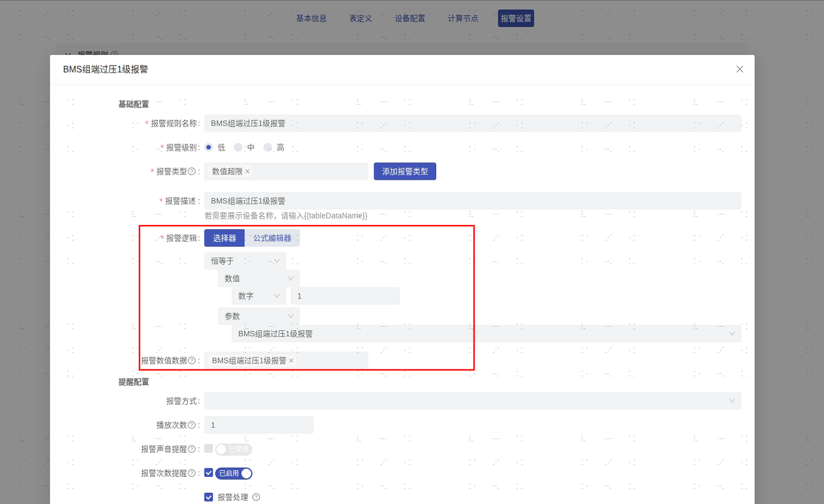Select 高 alarm level radio button

tap(268, 148)
